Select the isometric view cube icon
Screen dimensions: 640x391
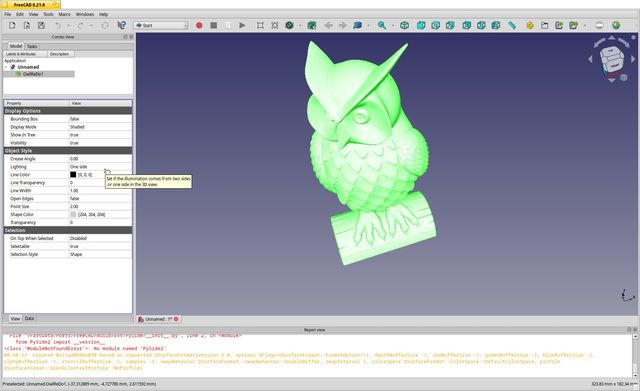(404, 25)
